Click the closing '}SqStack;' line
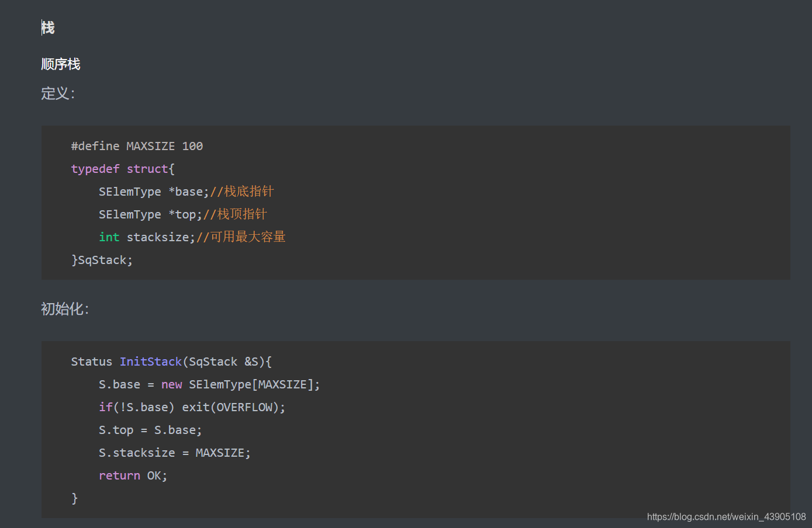The height and width of the screenshot is (528, 812). click(x=102, y=260)
